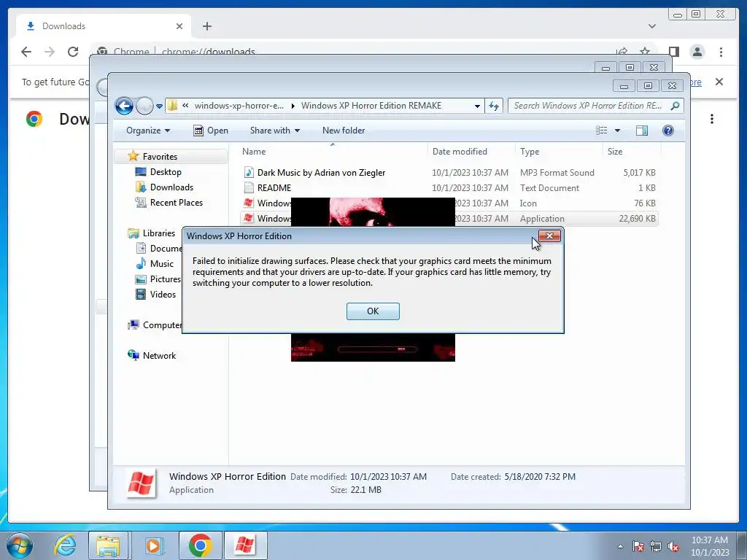Show hidden tray icons arrow
Viewport: 747px width, 560px height.
(x=620, y=546)
